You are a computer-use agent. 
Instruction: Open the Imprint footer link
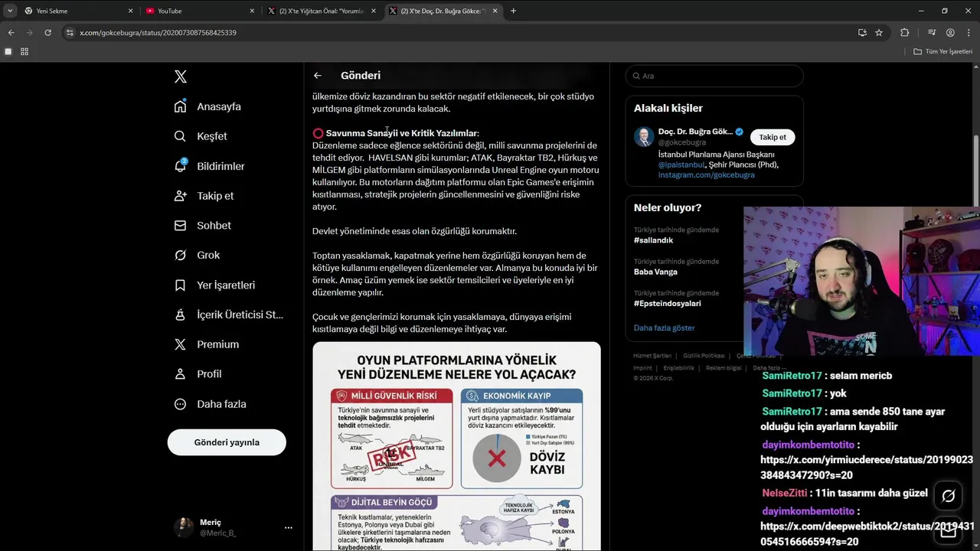642,368
